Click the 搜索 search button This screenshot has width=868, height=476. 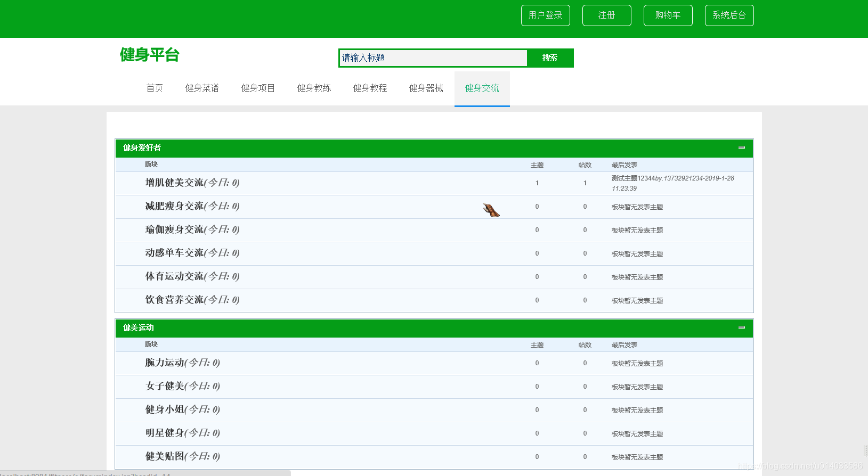550,58
